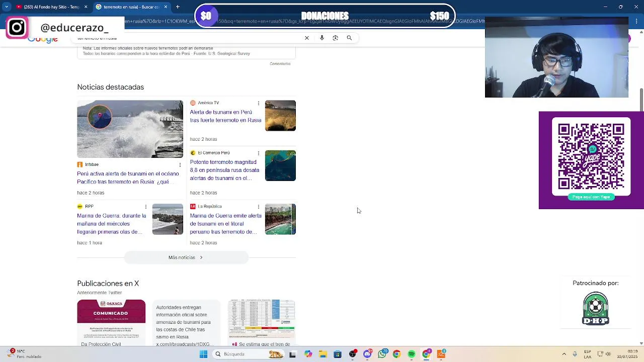Show hidden system tray icons
The width and height of the screenshot is (644, 362).
[564, 354]
